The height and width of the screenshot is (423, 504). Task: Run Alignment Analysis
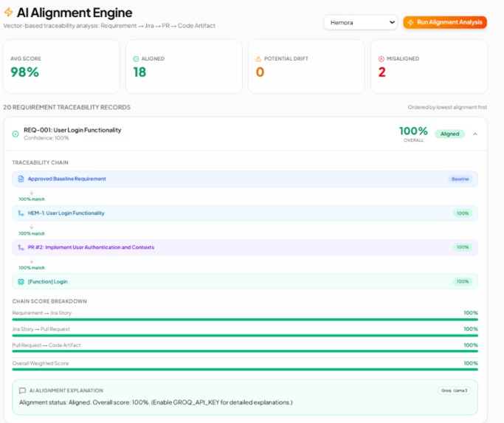pyautogui.click(x=445, y=22)
